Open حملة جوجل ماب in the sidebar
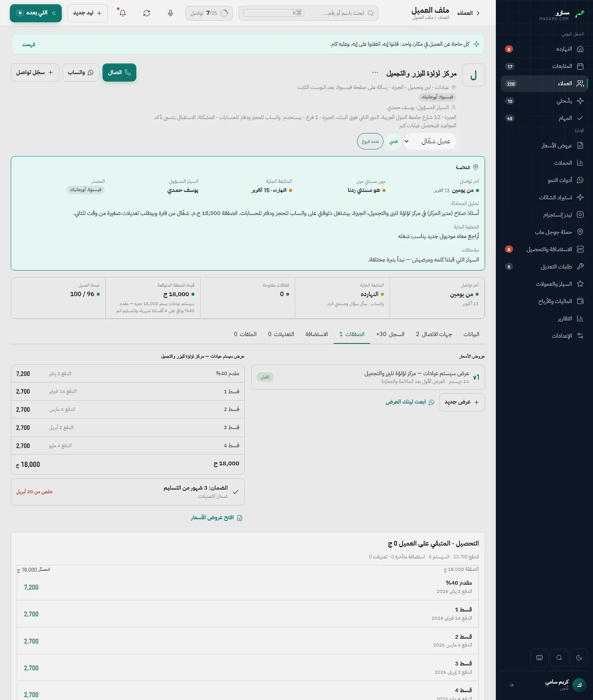This screenshot has height=700, width=593. click(544, 232)
